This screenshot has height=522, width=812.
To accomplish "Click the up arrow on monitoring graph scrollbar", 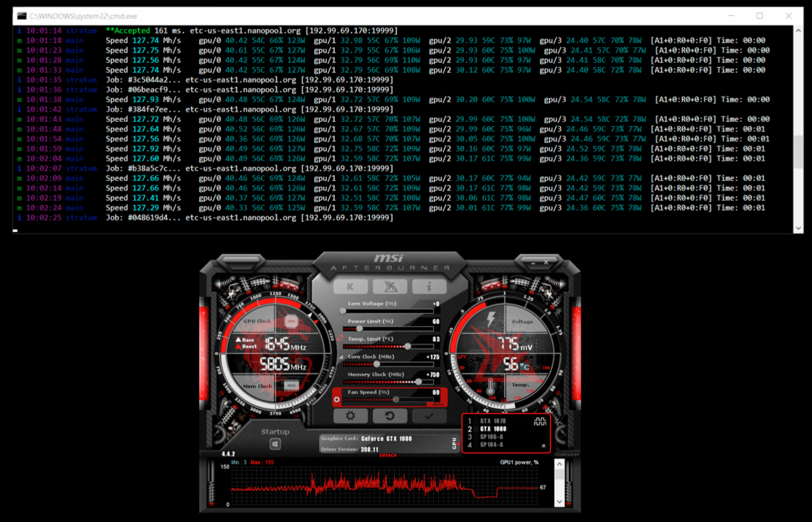I will pos(560,464).
